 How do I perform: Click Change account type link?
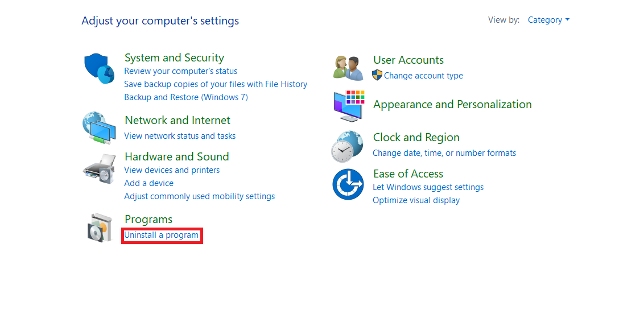pos(423,76)
